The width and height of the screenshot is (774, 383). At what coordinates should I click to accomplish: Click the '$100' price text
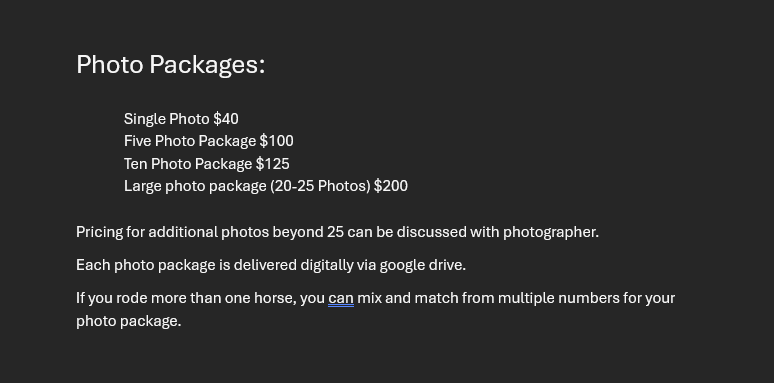[276, 141]
